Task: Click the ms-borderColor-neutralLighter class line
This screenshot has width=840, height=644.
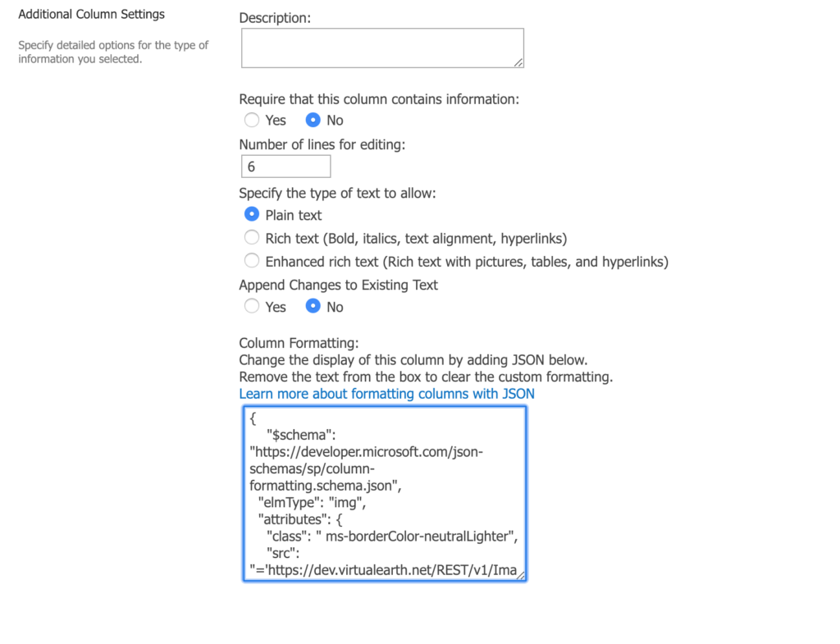Action: 392,537
